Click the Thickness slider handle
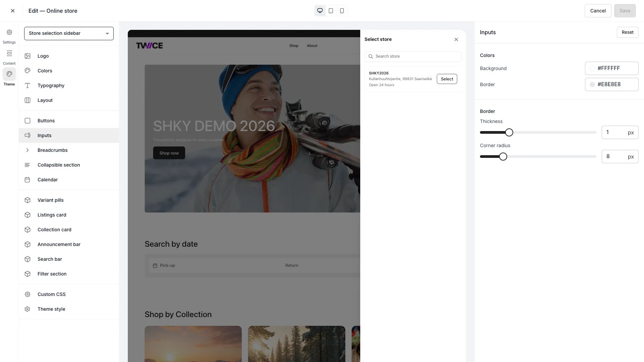The width and height of the screenshot is (644, 362). [509, 132]
